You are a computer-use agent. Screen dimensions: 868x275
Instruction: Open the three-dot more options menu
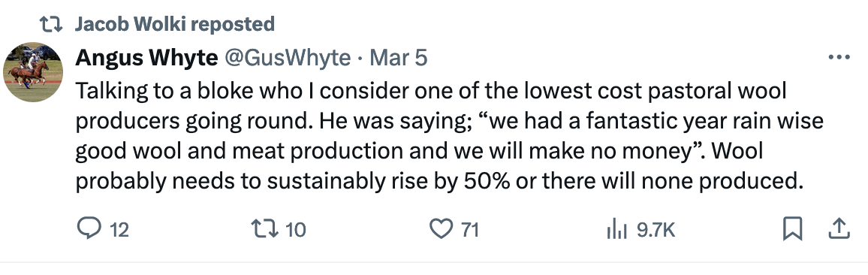[839, 57]
